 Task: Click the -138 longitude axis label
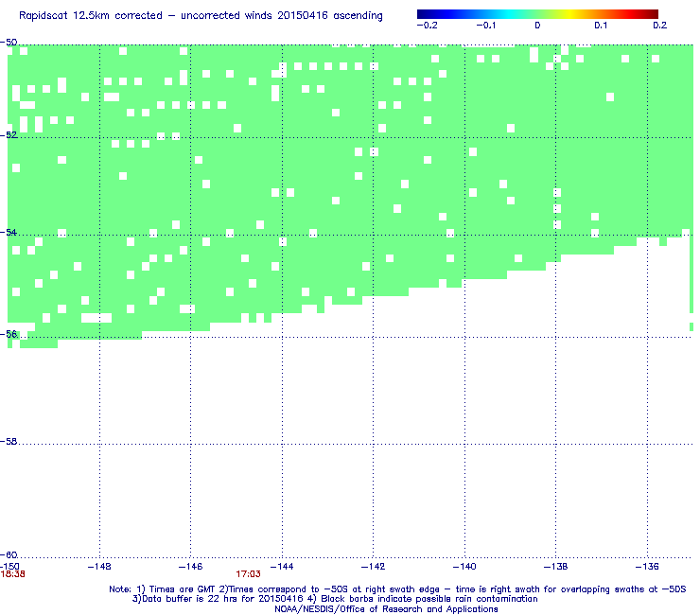pyautogui.click(x=555, y=567)
